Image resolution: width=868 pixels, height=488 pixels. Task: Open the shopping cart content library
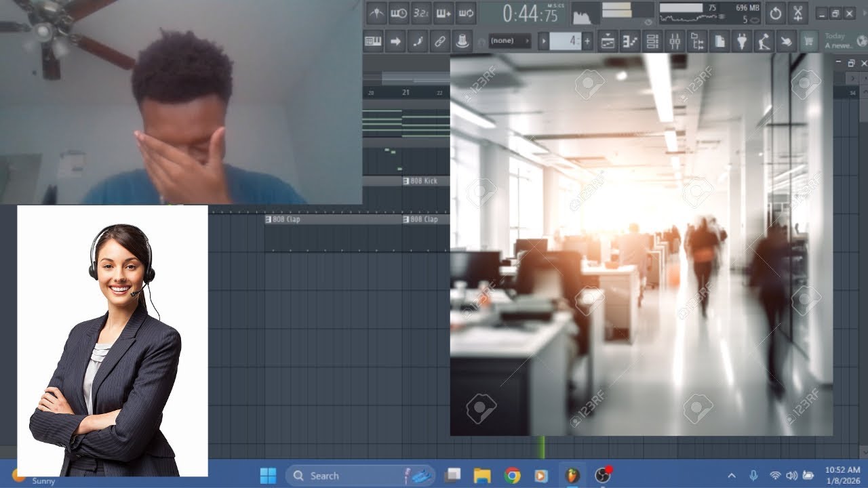(x=809, y=41)
